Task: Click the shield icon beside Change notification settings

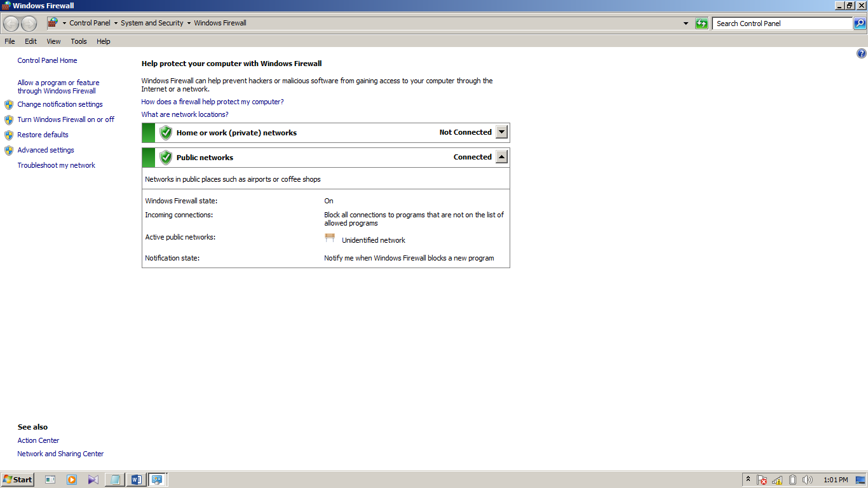Action: click(9, 104)
